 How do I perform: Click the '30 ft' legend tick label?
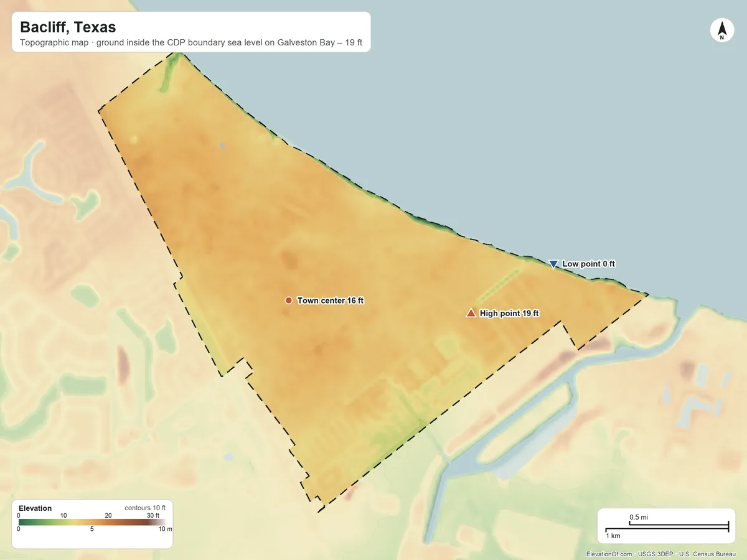153,515
